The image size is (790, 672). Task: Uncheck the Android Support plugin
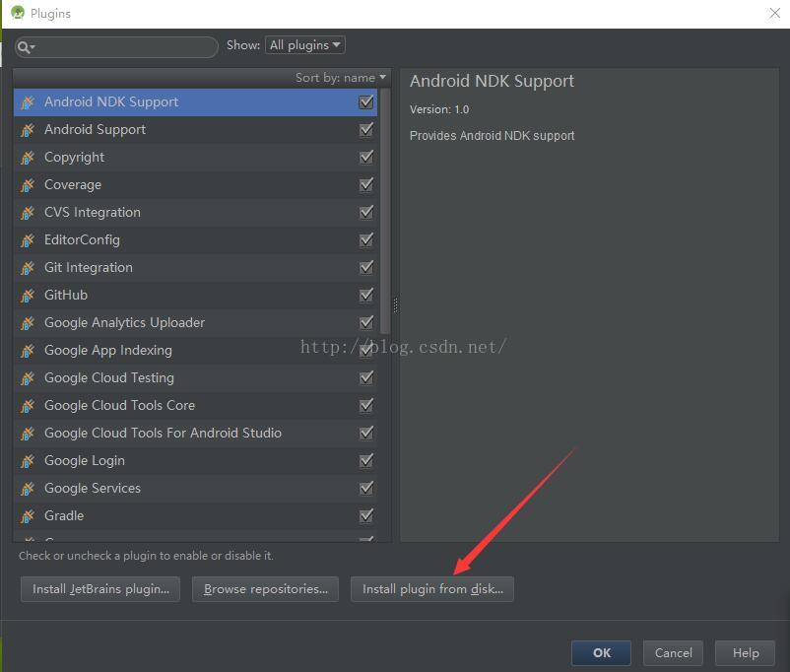click(x=366, y=129)
